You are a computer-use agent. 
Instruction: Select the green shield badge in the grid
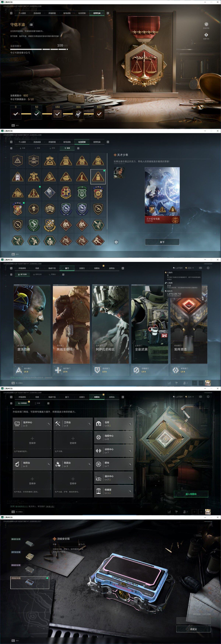82,193
